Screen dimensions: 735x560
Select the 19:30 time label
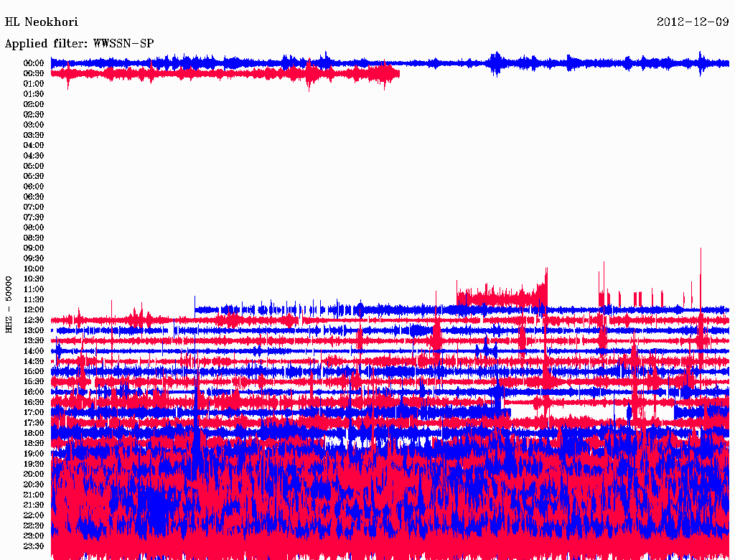click(x=34, y=464)
